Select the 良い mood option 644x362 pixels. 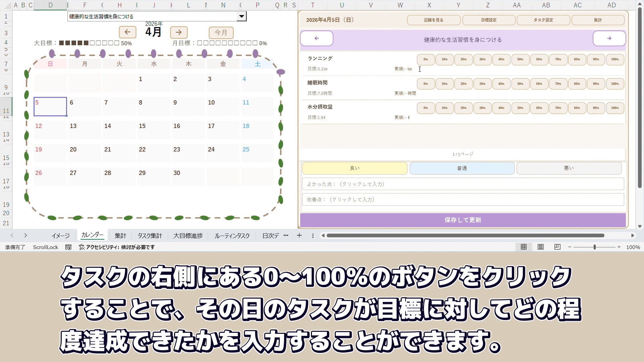[355, 168]
